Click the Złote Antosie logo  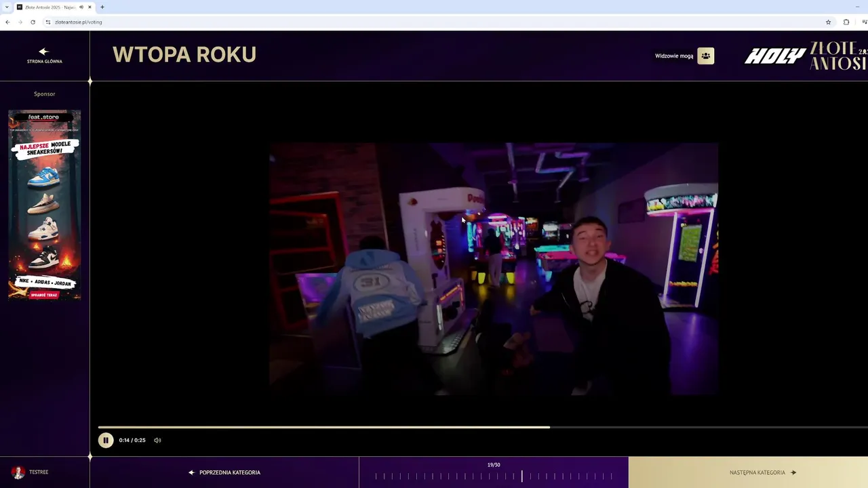coord(839,56)
